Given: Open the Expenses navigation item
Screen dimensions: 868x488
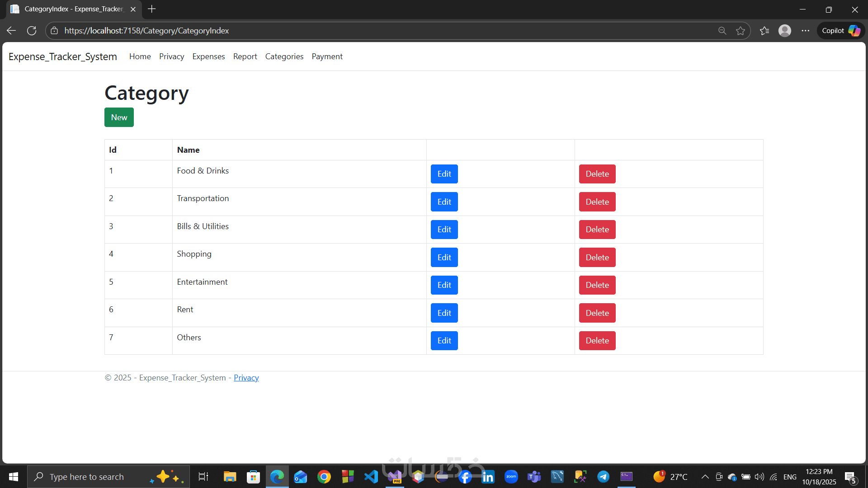Looking at the screenshot, I should tap(208, 56).
